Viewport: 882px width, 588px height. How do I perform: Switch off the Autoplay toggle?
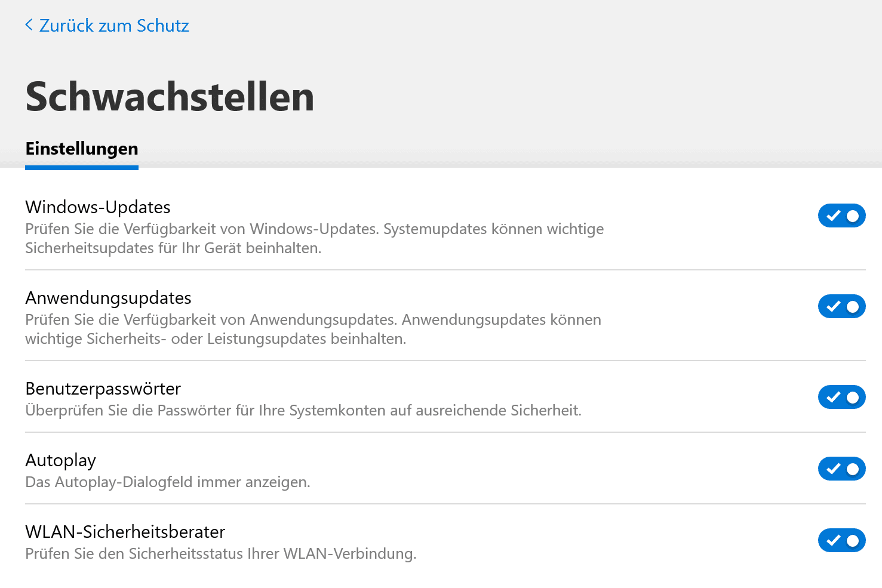(841, 469)
